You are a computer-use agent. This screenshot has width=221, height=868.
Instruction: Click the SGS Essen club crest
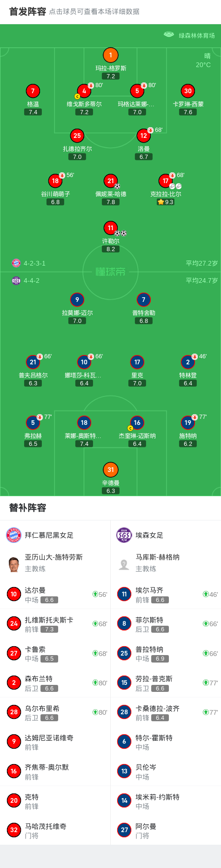pyautogui.click(x=124, y=535)
